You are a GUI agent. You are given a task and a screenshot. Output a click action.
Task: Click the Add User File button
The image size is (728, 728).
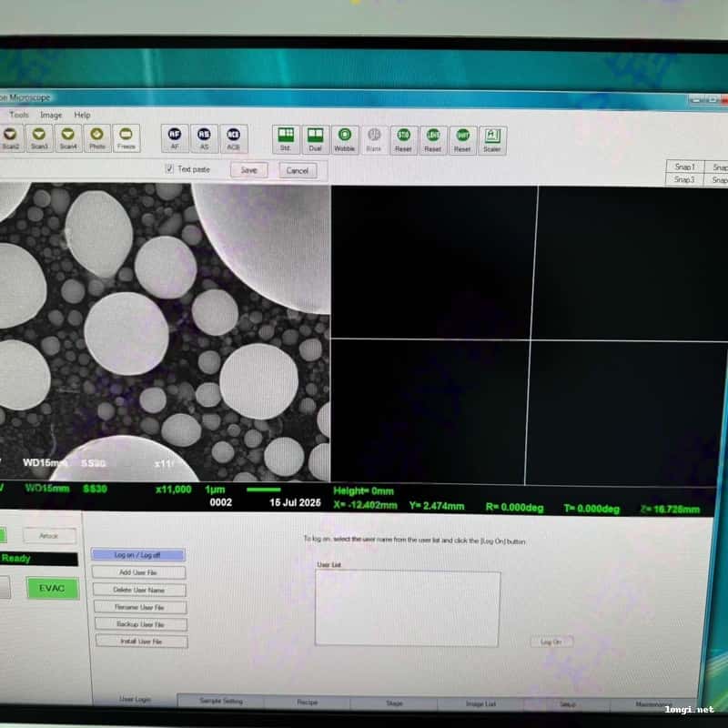coord(138,572)
